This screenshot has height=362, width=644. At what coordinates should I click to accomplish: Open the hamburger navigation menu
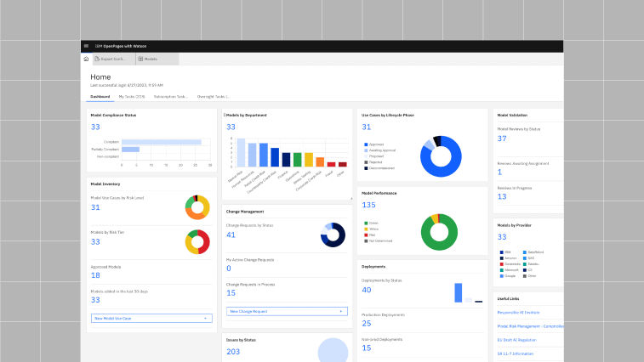coord(86,46)
